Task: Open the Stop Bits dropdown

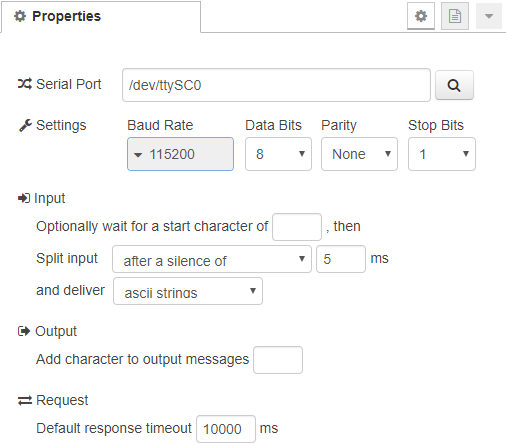Action: (442, 154)
